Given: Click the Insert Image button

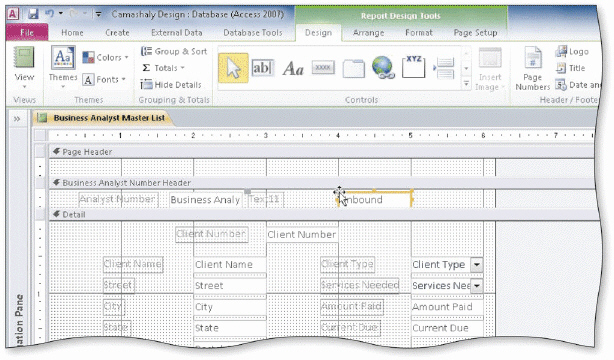Looking at the screenshot, I should 489,69.
